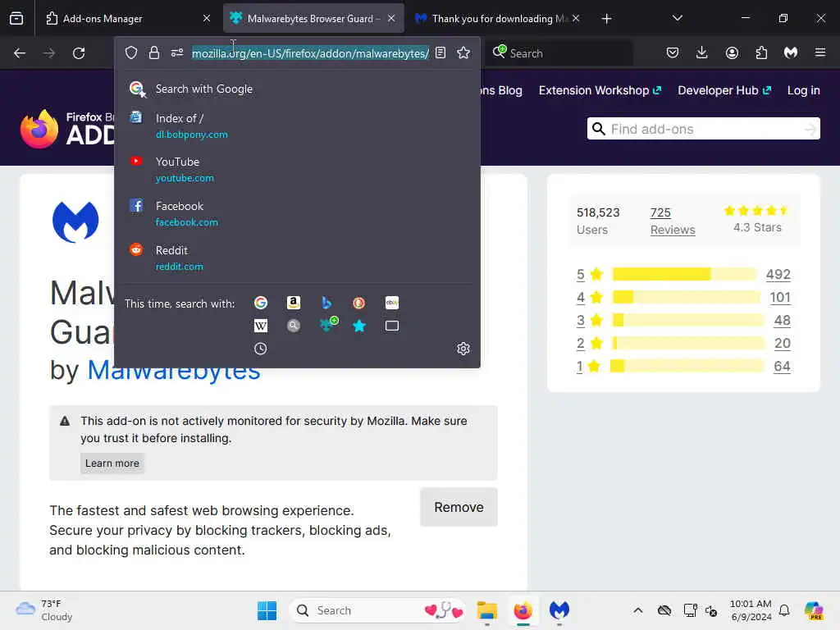Open the Windows Start menu
Viewport: 840px width, 630px height.
pyautogui.click(x=267, y=610)
